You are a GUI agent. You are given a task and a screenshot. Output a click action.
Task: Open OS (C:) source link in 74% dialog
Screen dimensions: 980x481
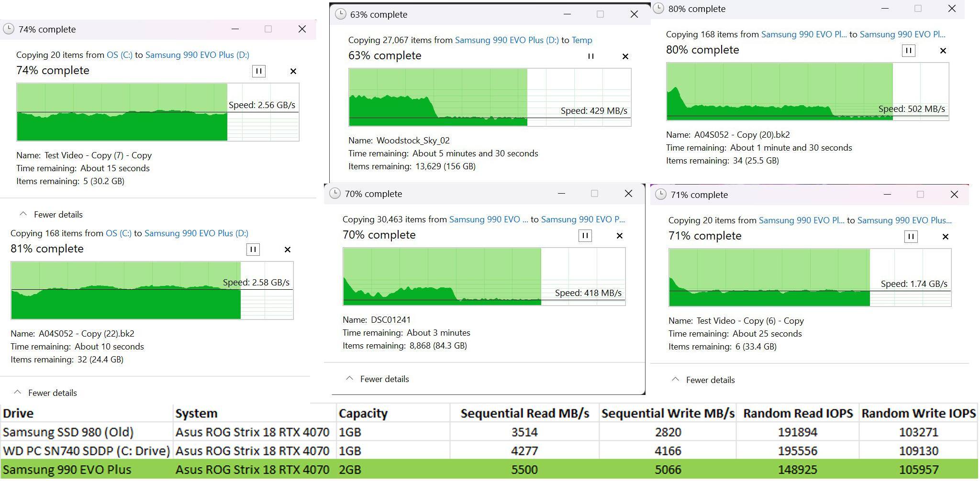tap(119, 55)
